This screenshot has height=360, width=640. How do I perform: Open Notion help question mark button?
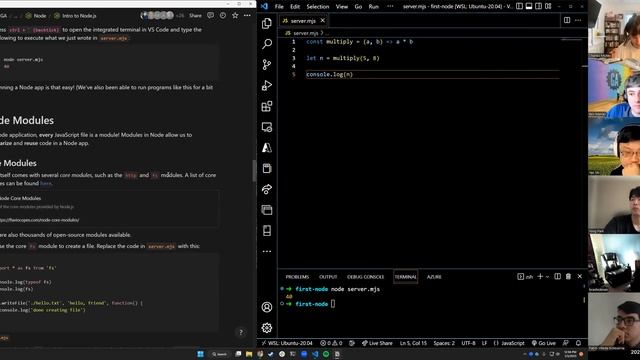(x=241, y=332)
